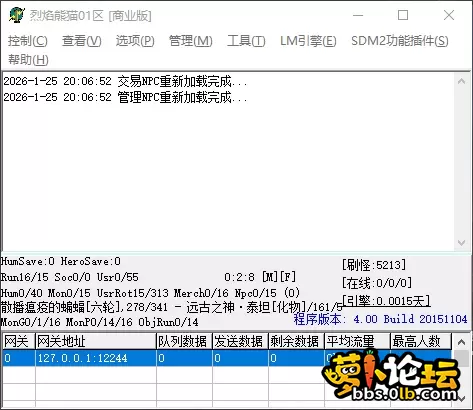Select log line 管理NPC重新加载完成
The width and height of the screenshot is (473, 410).
125,97
